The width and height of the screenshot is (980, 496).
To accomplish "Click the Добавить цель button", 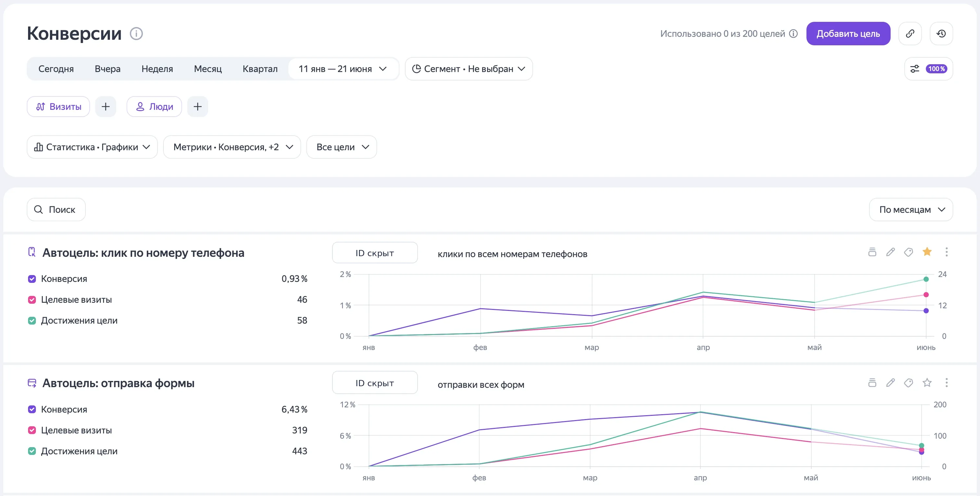I will click(x=848, y=34).
